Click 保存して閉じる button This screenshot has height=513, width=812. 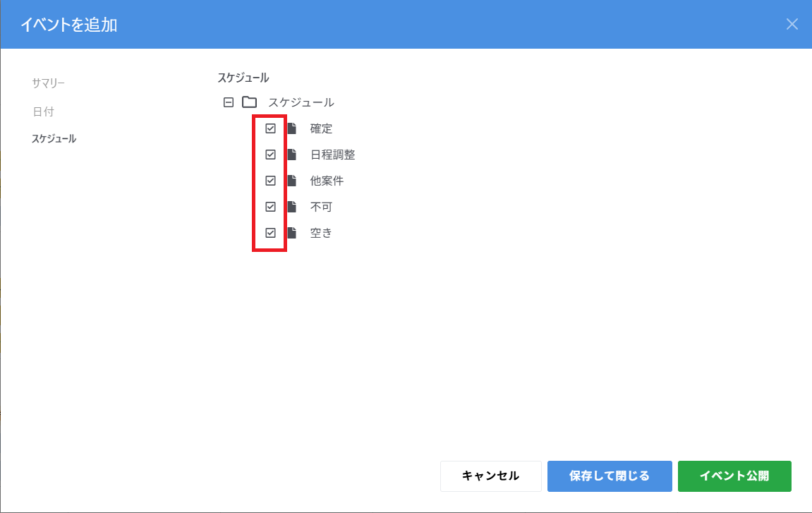(610, 476)
